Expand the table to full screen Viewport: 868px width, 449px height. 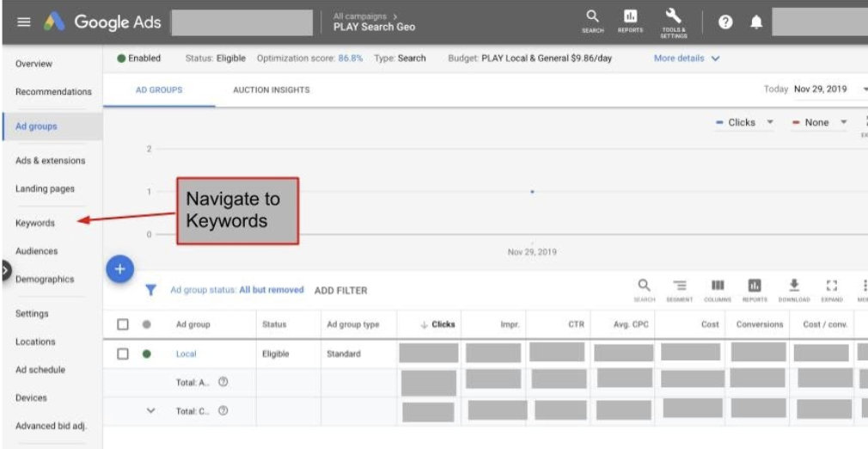[831, 290]
